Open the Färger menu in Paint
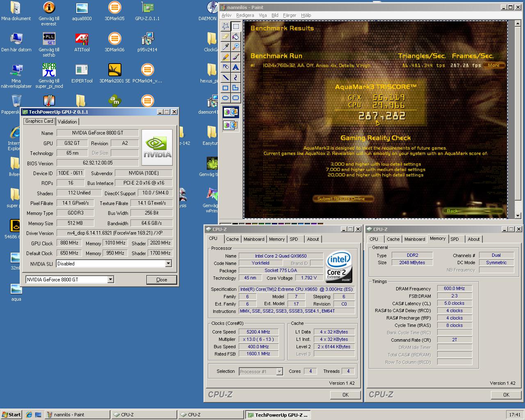The image size is (525, 420). click(290, 15)
